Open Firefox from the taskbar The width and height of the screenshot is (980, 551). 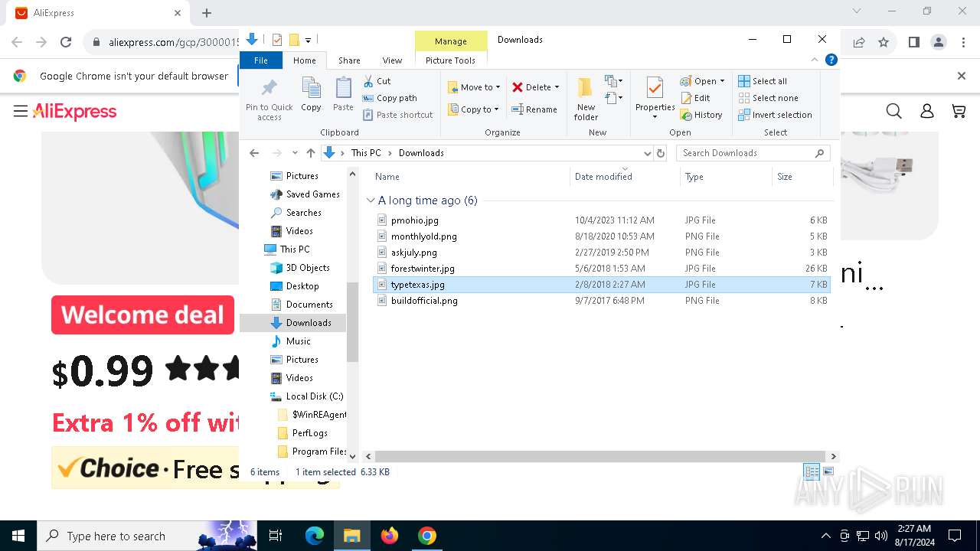pyautogui.click(x=390, y=536)
